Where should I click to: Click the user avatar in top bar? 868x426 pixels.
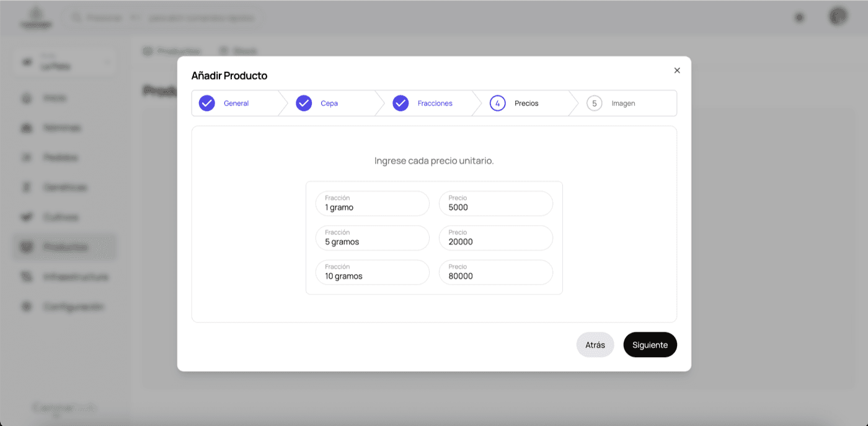tap(838, 17)
